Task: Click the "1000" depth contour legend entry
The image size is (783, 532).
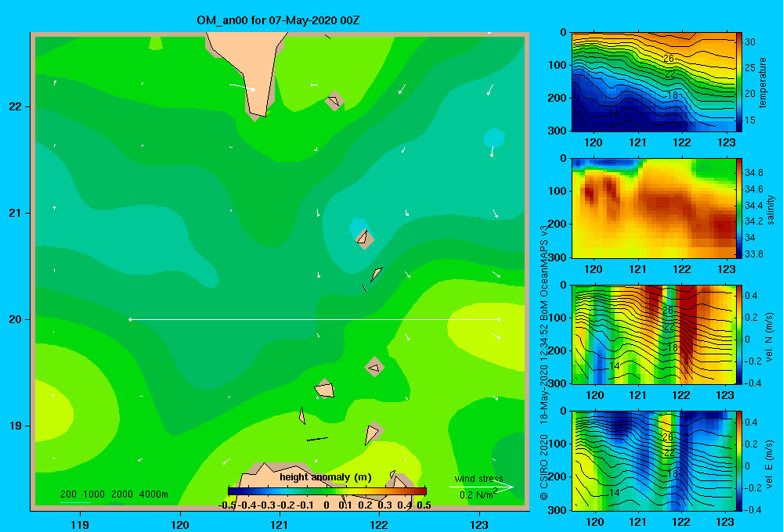Action: [x=94, y=494]
